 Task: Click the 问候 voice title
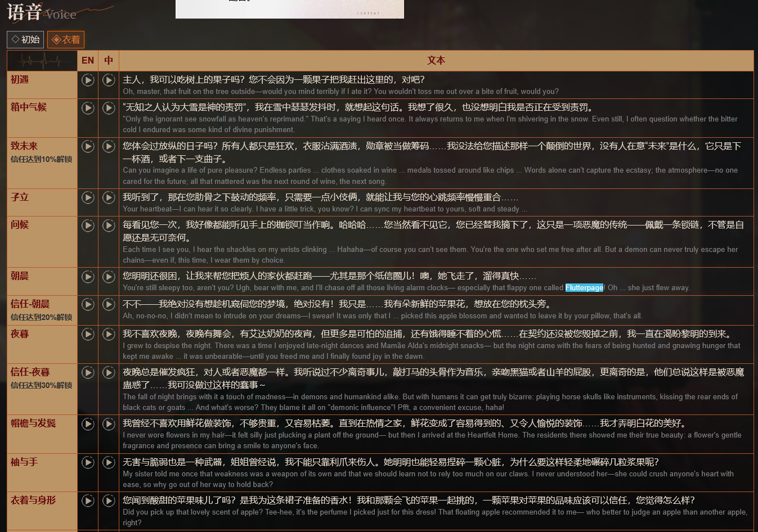[20, 225]
